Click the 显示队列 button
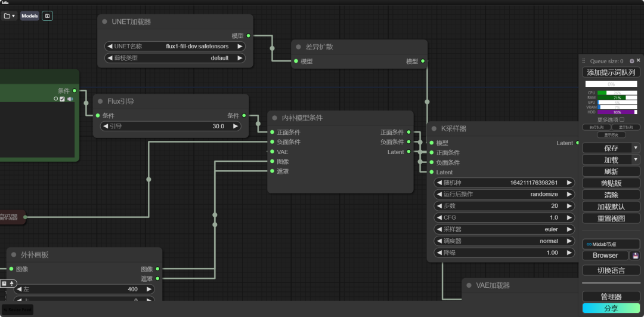The width and height of the screenshot is (644, 317). [626, 128]
